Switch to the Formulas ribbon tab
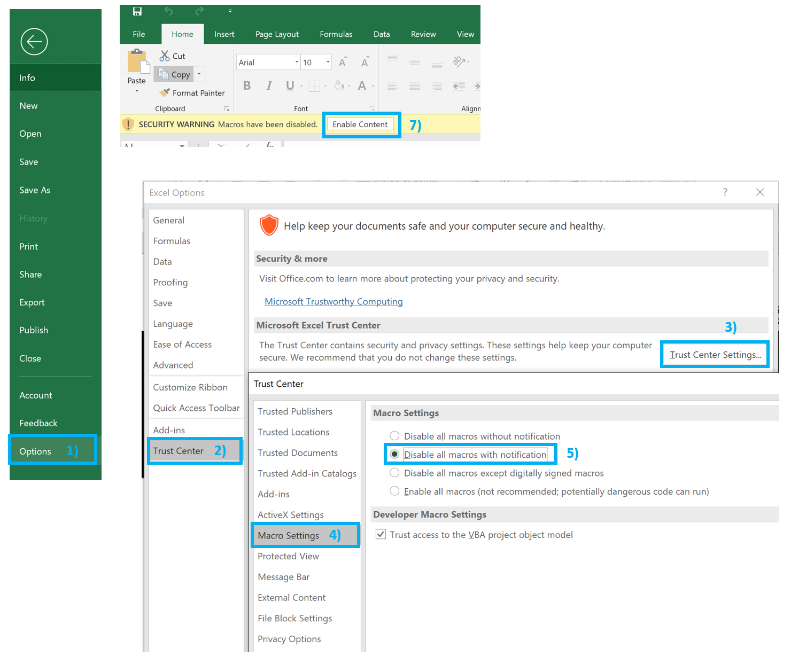Viewport: 791px width, 672px height. (336, 34)
